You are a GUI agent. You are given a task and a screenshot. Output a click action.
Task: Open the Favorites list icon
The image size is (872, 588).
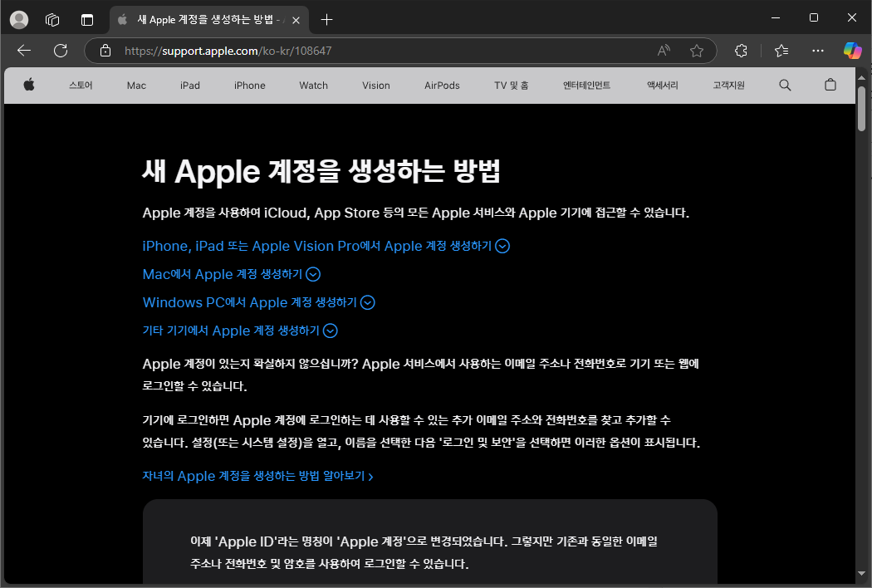[x=781, y=51]
